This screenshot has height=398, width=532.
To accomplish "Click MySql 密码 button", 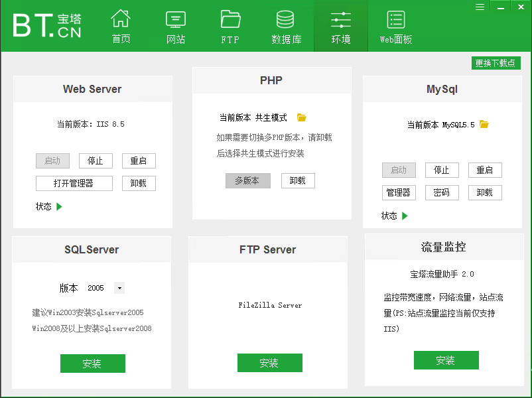I will 442,193.
